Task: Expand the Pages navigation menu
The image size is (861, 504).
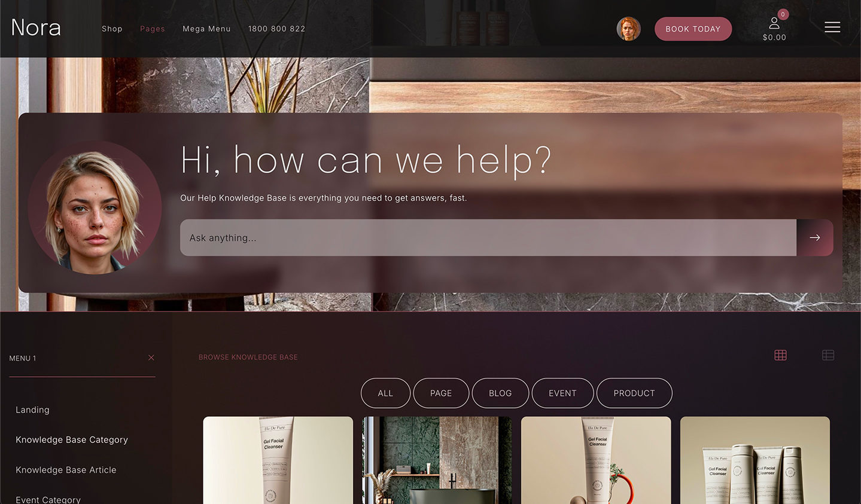Action: click(x=153, y=29)
